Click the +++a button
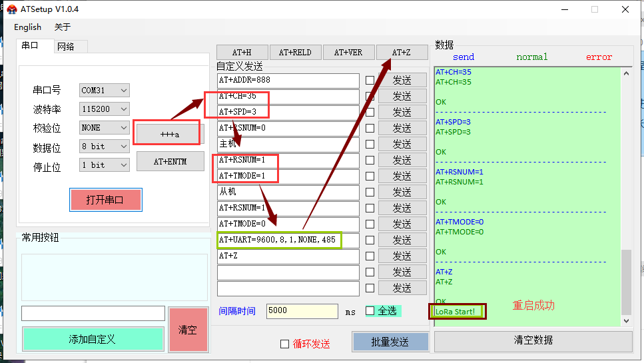The height and width of the screenshot is (363, 644). tap(169, 134)
